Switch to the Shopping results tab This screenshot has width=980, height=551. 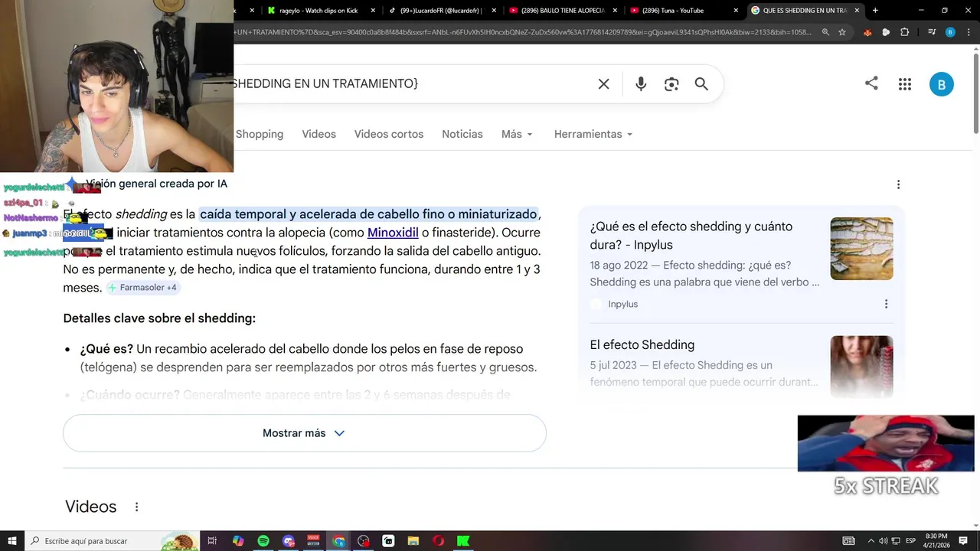point(260,134)
